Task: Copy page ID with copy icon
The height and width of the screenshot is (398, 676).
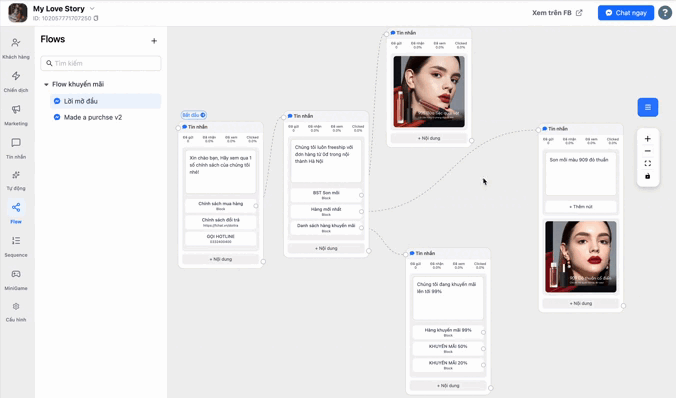Action: 96,19
